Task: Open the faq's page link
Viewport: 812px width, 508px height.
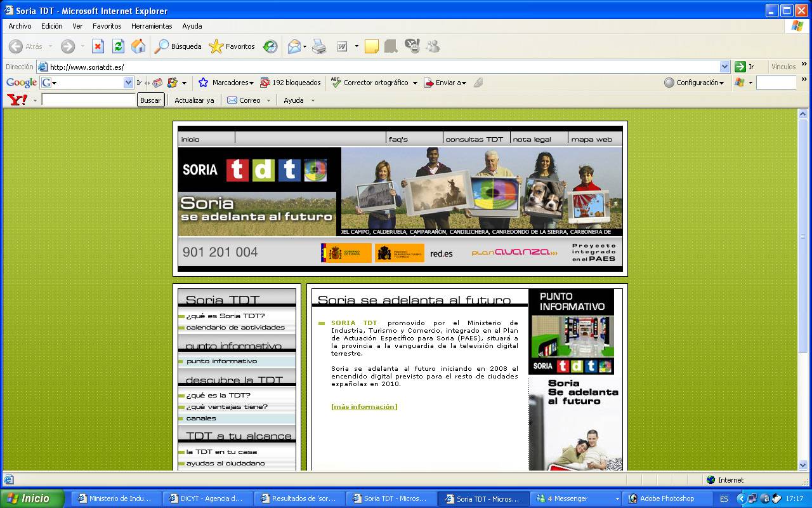Action: 398,139
